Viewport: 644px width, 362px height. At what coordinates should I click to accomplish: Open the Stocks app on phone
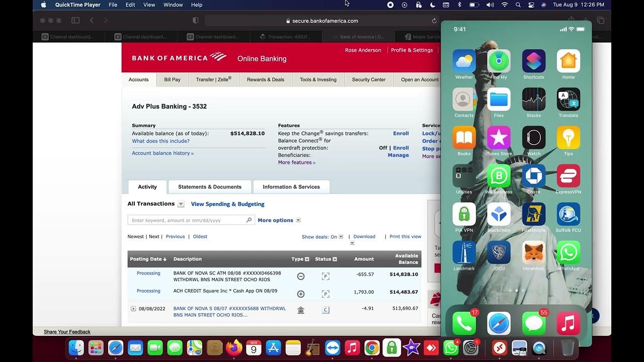[x=533, y=100]
